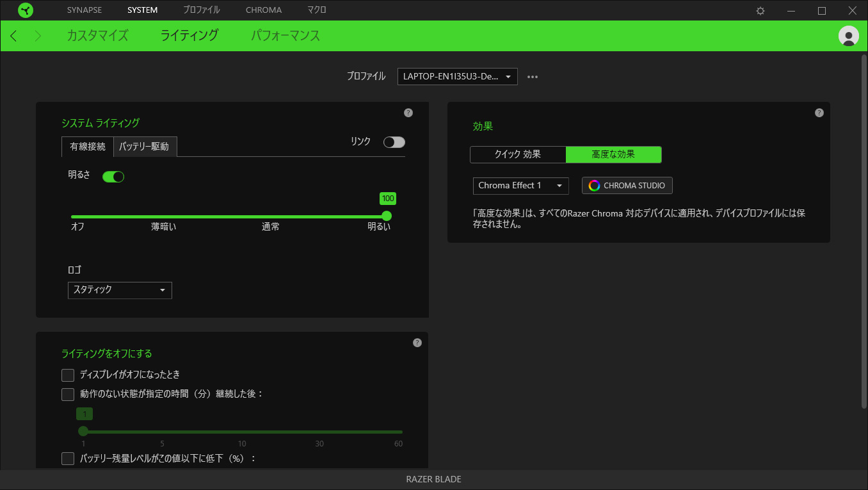This screenshot has height=490, width=868.
Task: Go forward with the right arrow
Action: point(38,36)
